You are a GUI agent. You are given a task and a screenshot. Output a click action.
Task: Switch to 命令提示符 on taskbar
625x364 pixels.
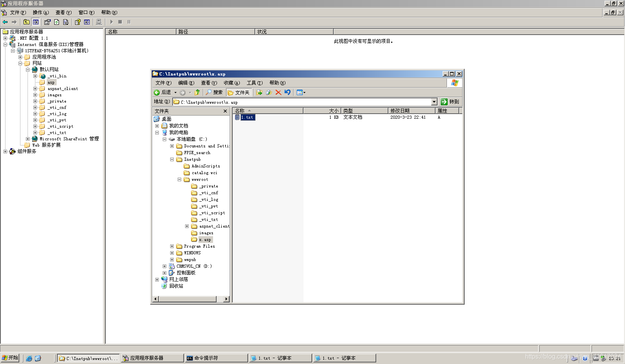[216, 358]
